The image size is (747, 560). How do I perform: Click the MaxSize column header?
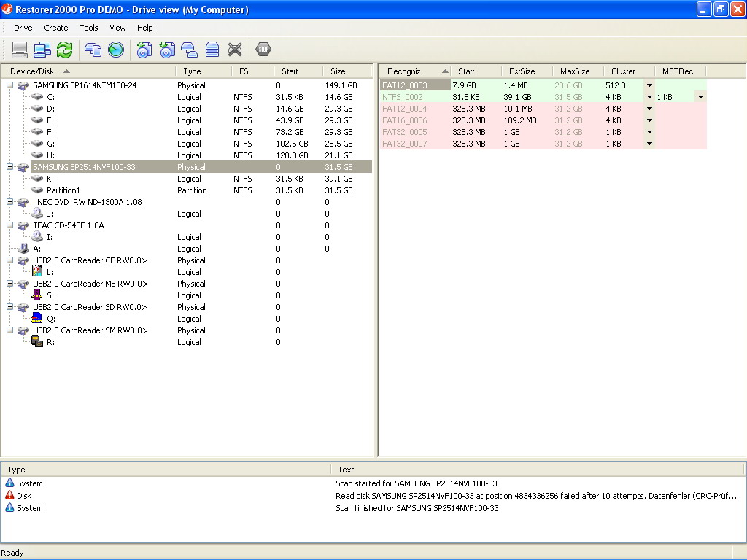click(578, 71)
